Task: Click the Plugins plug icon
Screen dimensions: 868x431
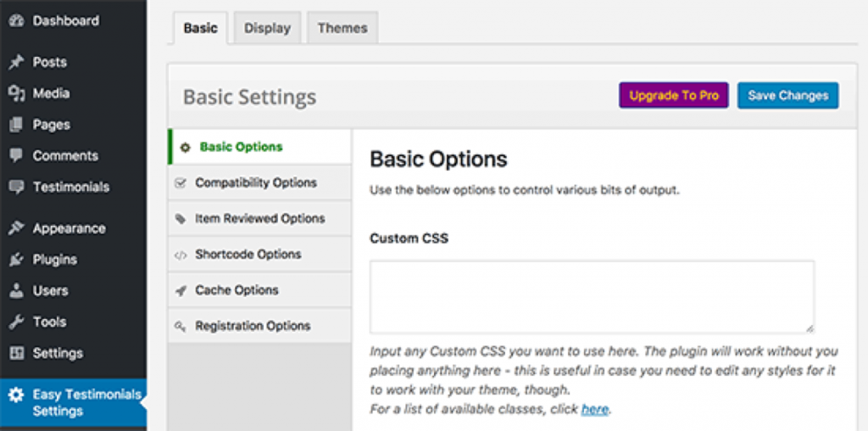Action: coord(17,260)
